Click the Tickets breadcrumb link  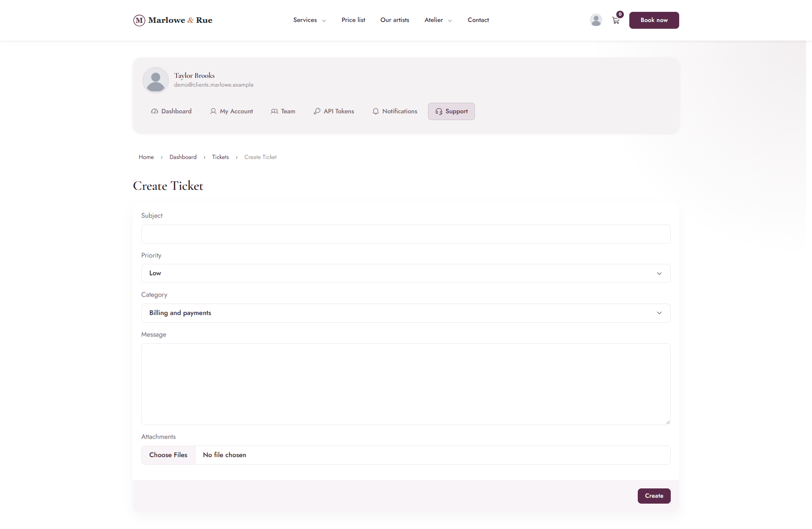coord(220,157)
